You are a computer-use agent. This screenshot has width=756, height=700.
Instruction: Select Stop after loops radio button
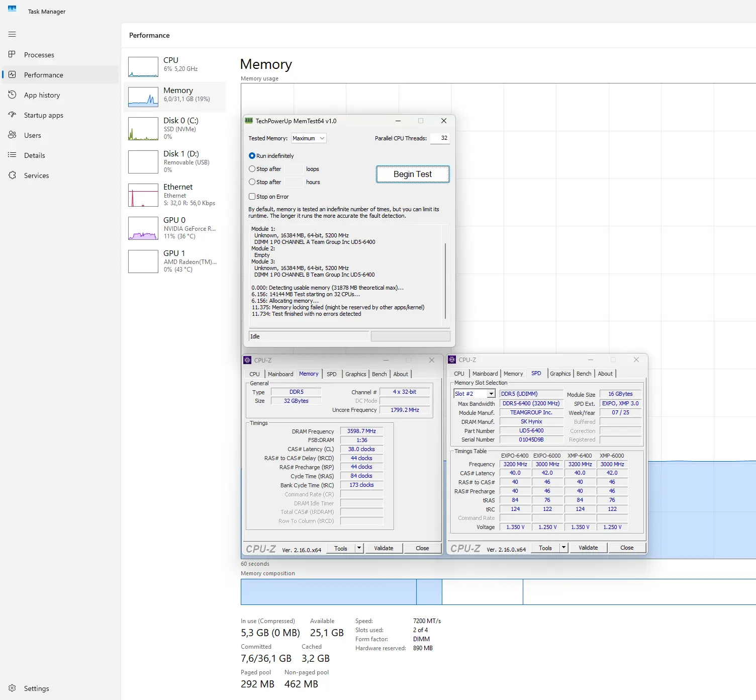pyautogui.click(x=252, y=169)
